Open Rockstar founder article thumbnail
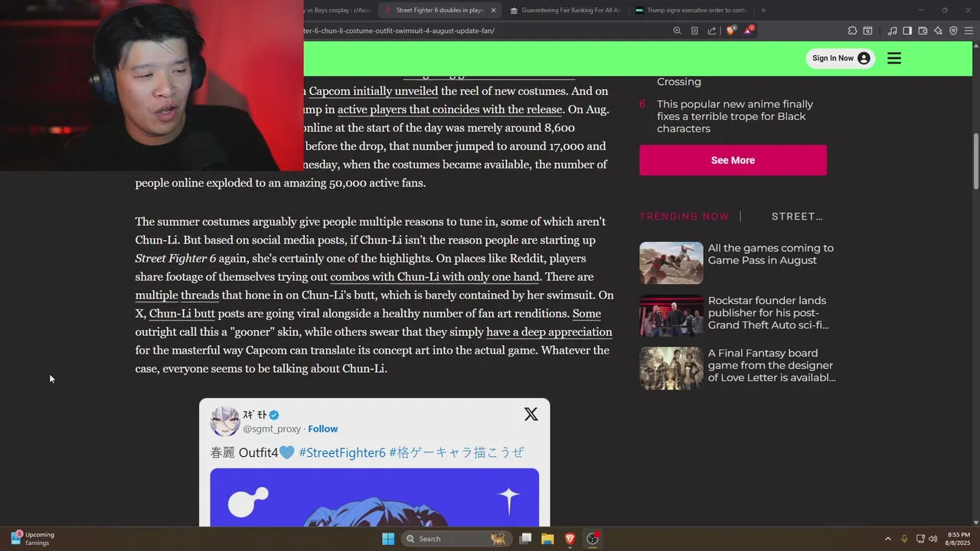This screenshot has width=980, height=551. pos(671,315)
